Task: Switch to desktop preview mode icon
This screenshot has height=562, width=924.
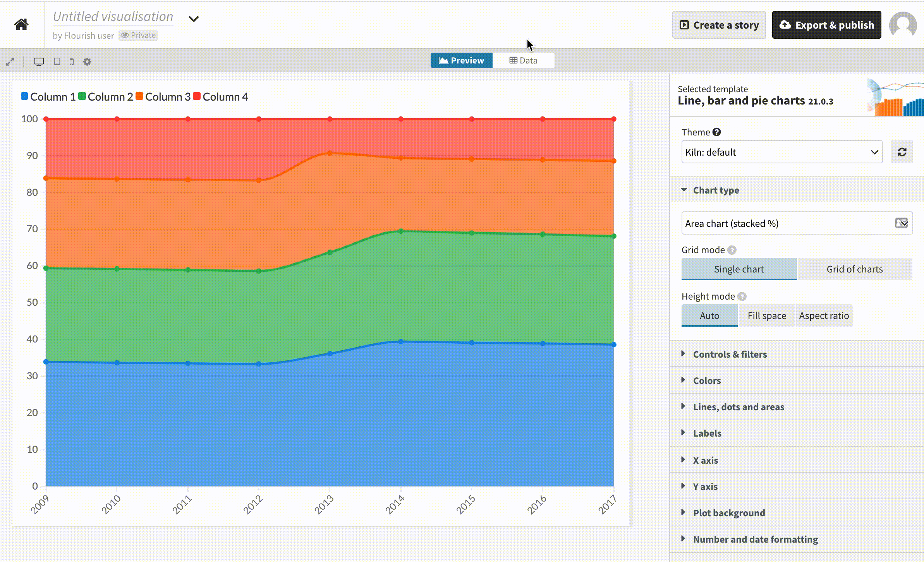Action: (39, 62)
